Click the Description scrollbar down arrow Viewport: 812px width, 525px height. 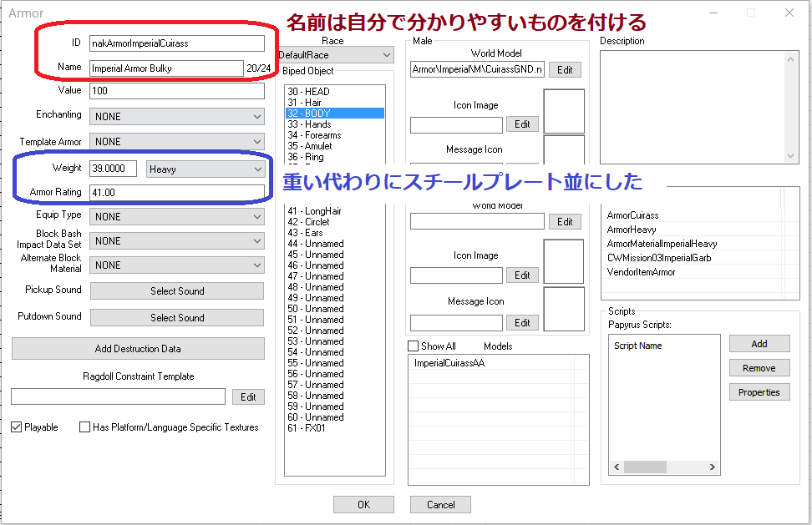[791, 156]
